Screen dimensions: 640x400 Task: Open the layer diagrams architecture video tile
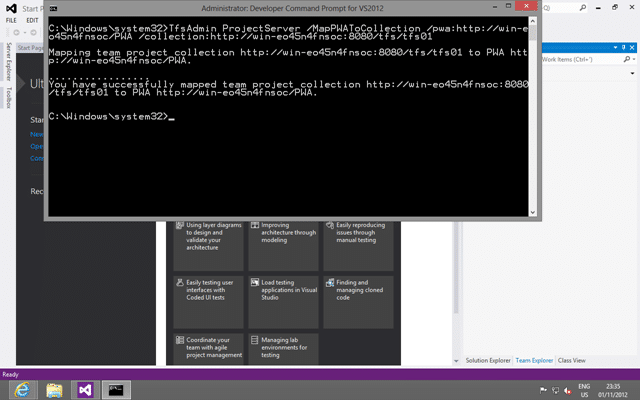pos(209,245)
